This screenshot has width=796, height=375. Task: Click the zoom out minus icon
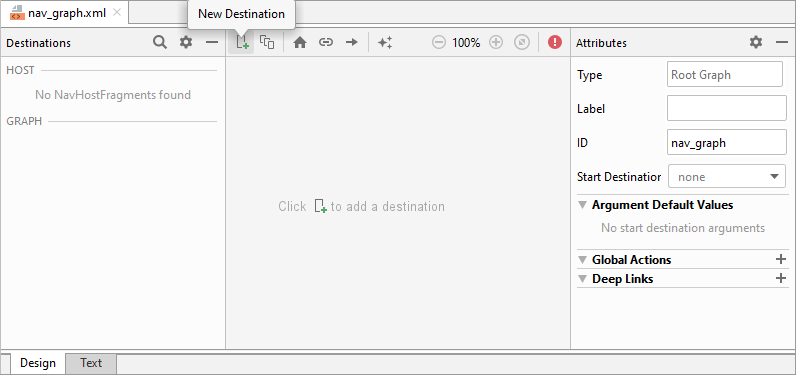coord(439,43)
